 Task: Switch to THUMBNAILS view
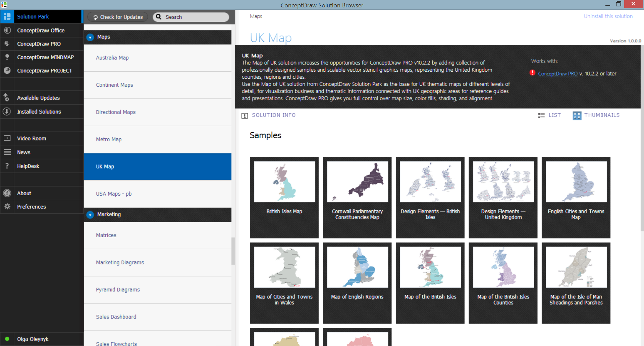tap(596, 116)
